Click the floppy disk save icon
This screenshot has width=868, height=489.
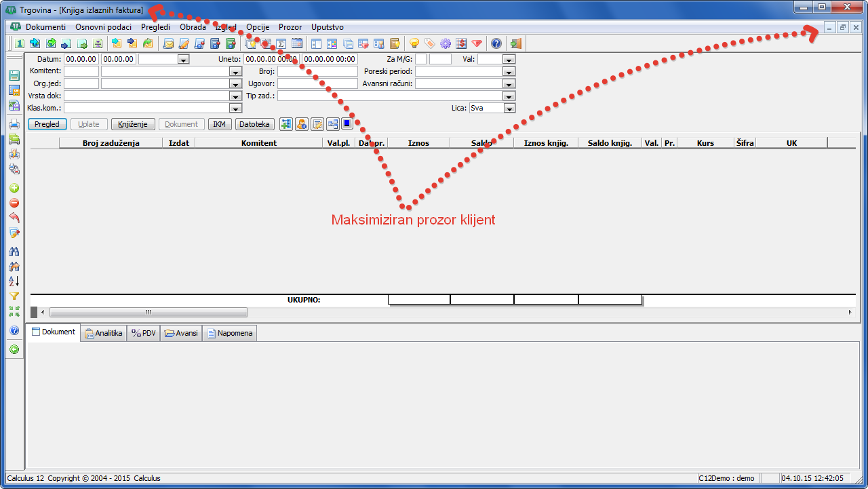point(14,75)
